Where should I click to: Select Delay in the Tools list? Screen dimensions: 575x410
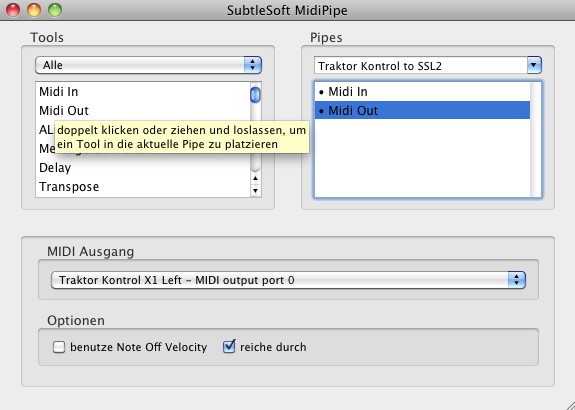[x=143, y=168]
